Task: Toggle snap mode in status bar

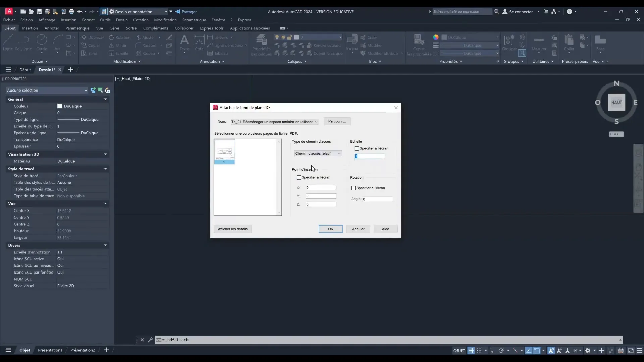Action: [x=479, y=350]
